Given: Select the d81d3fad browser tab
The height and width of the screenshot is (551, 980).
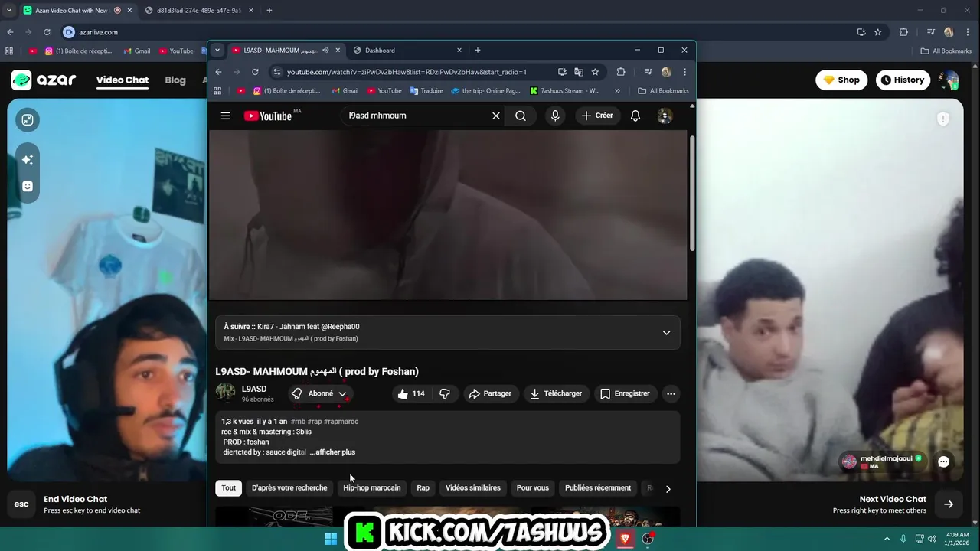Looking at the screenshot, I should tap(201, 10).
